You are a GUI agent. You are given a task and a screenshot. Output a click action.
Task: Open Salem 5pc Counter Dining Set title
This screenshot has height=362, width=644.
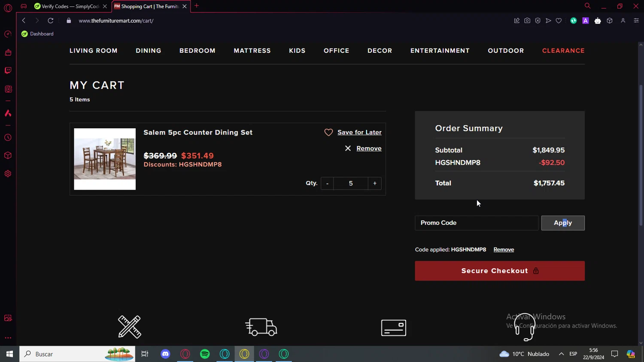coord(198,133)
